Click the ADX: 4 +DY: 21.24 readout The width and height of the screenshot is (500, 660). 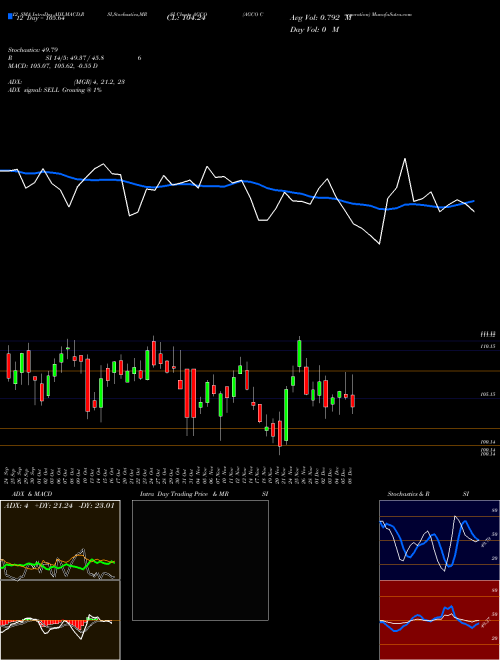(x=59, y=506)
